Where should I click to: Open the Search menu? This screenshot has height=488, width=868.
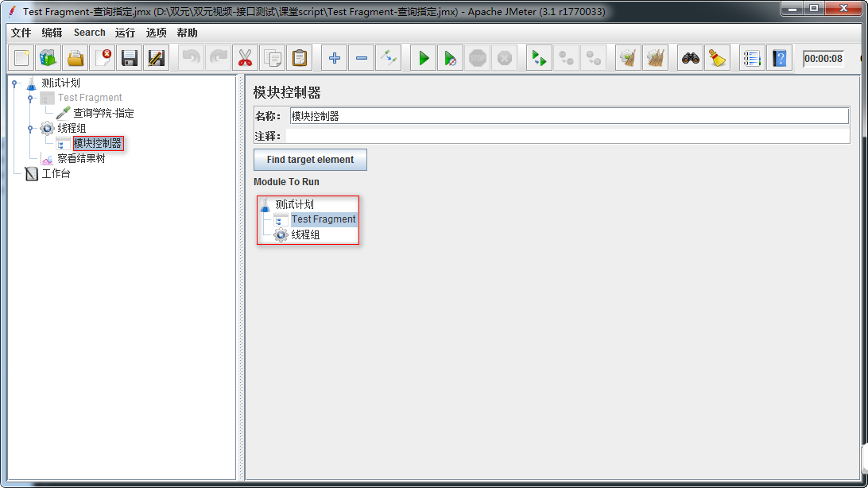pyautogui.click(x=90, y=33)
